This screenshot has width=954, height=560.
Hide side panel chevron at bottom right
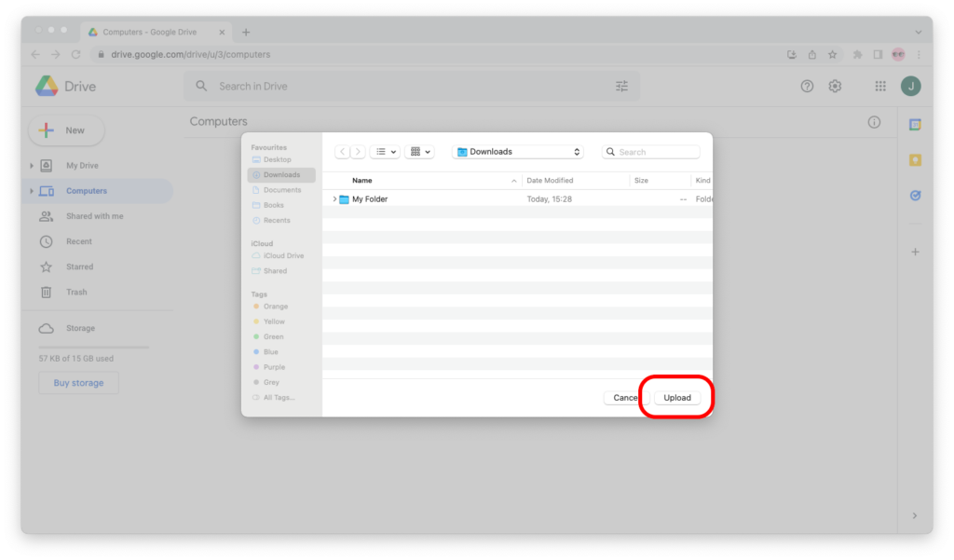(x=915, y=515)
